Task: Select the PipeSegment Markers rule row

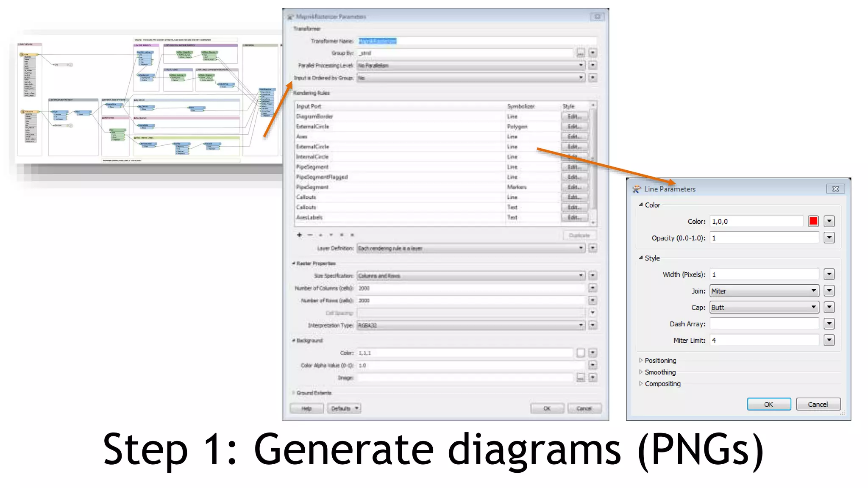Action: pos(442,187)
